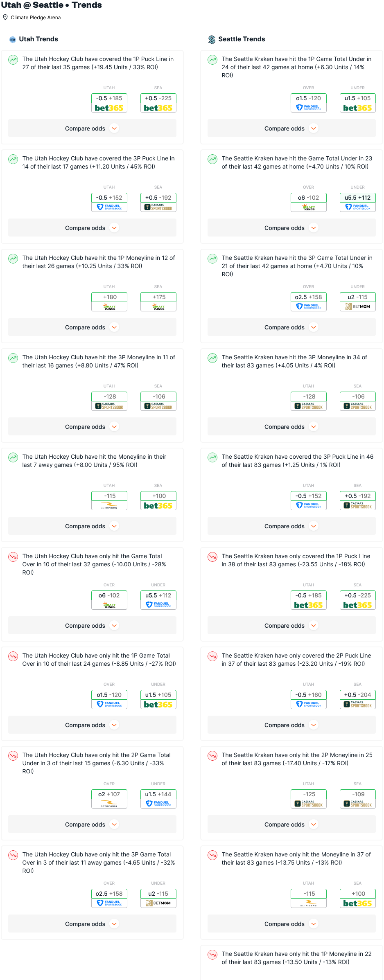Click BetMGM logo under u2 -115 Seattle 3P Under
This screenshot has height=980, width=384.
357,306
